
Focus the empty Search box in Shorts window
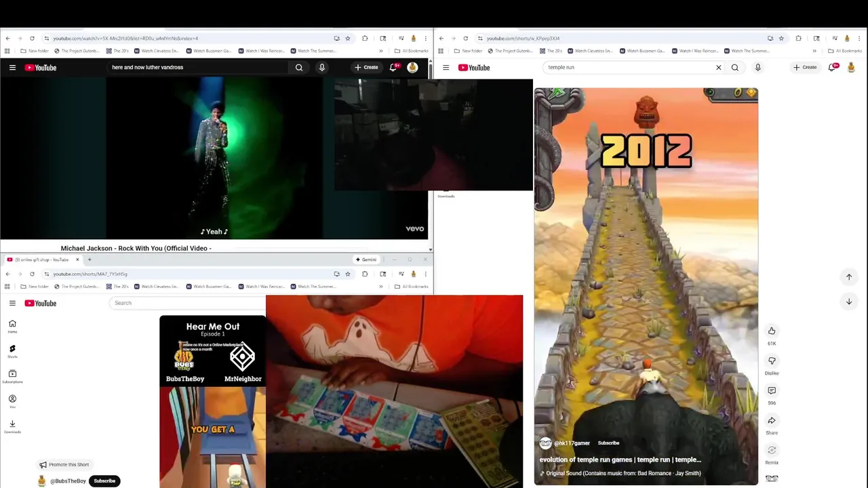click(x=186, y=303)
